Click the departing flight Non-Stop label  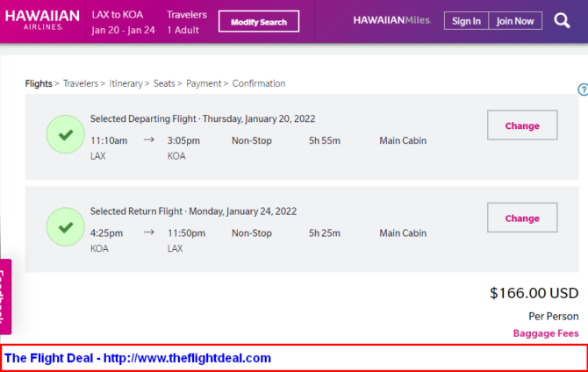pyautogui.click(x=252, y=140)
